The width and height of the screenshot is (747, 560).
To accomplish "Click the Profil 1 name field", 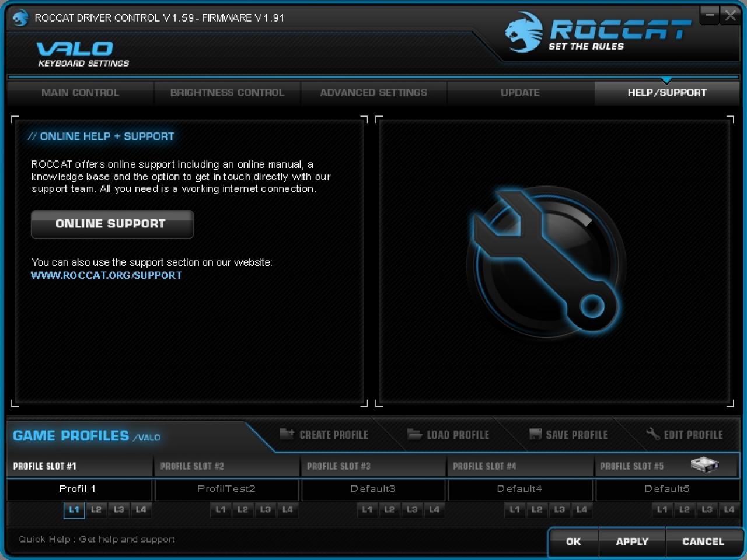I will pos(79,489).
